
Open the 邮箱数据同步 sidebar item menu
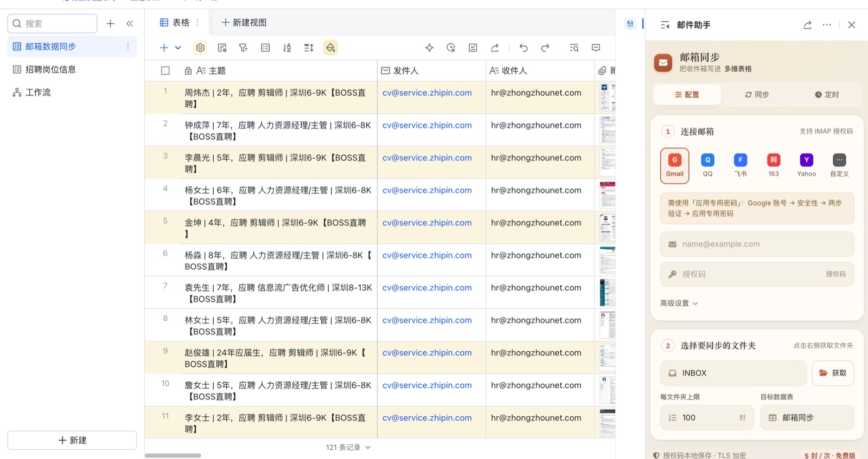(x=128, y=47)
